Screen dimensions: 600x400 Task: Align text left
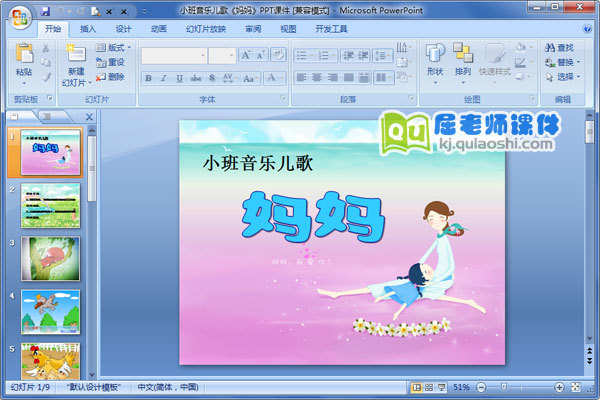coord(302,78)
